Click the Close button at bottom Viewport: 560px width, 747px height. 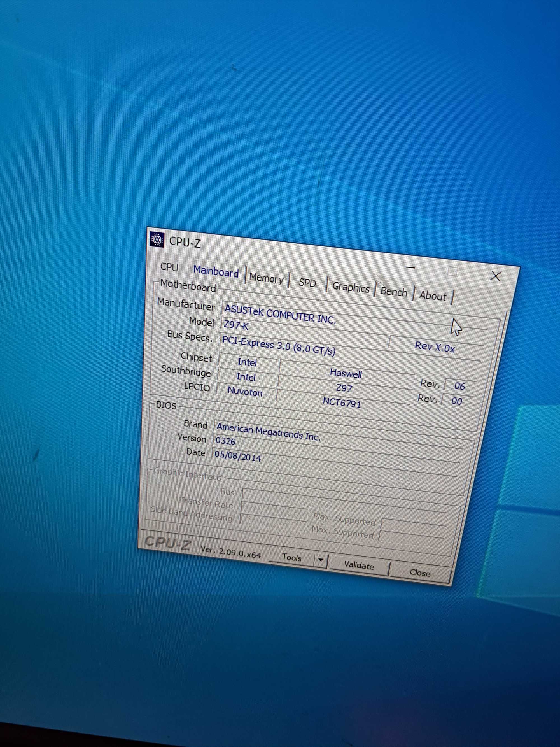pyautogui.click(x=420, y=573)
